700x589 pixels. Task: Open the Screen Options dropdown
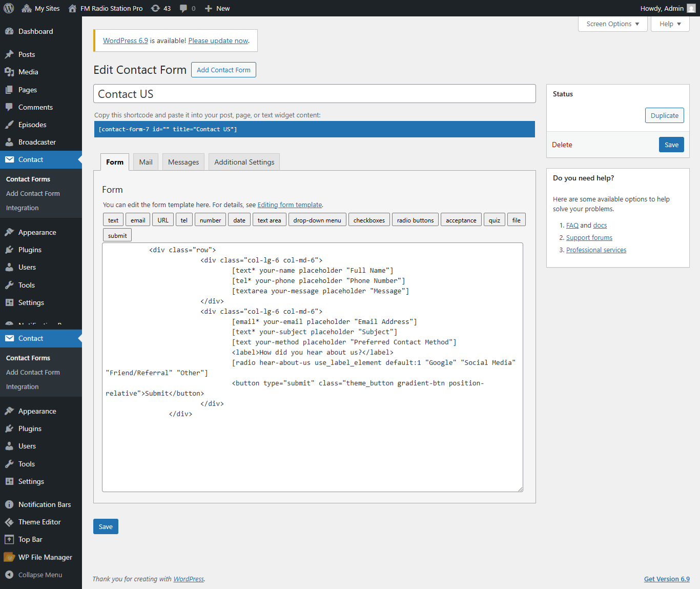coord(612,24)
